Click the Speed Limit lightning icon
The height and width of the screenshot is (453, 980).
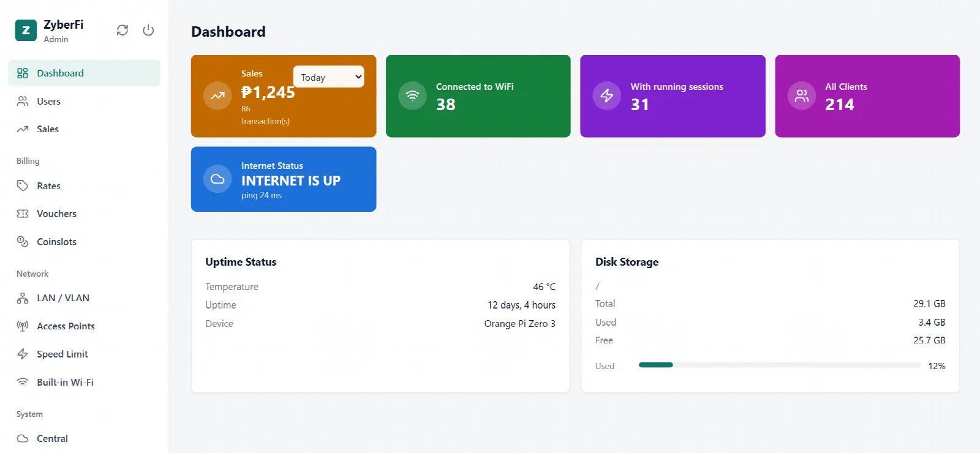click(x=23, y=354)
